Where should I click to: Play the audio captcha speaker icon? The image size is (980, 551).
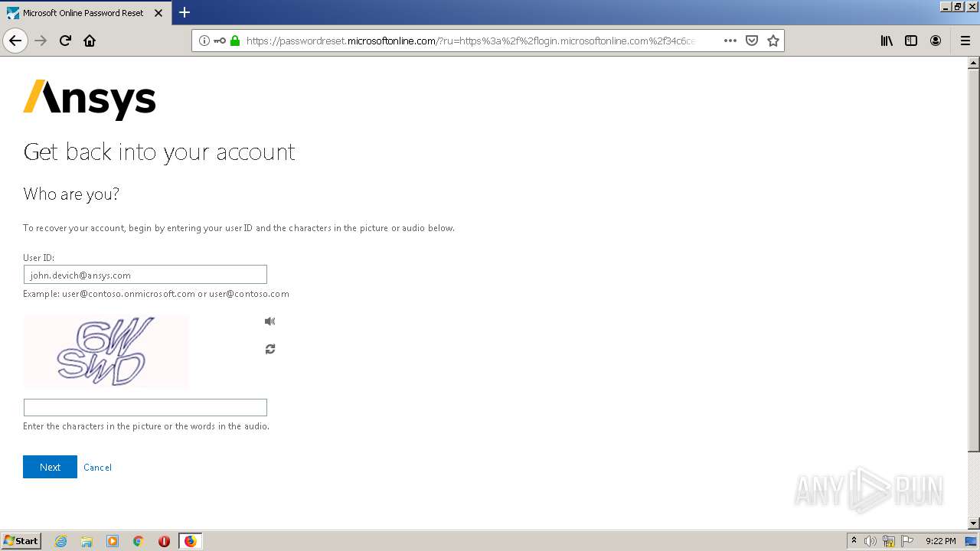(269, 321)
